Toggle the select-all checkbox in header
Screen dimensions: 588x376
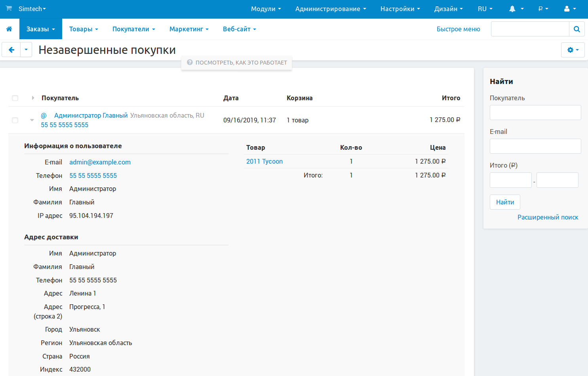(x=15, y=98)
